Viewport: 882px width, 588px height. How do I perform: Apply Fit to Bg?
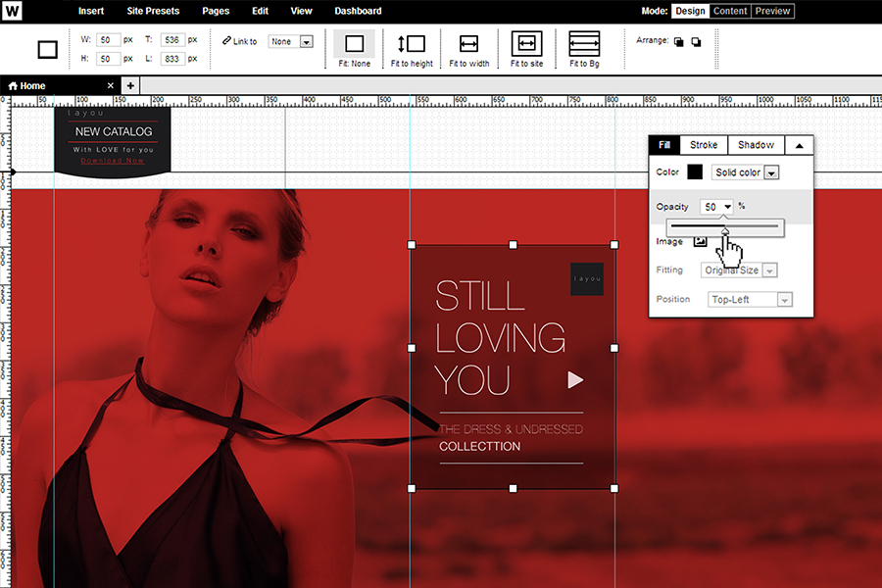pyautogui.click(x=584, y=44)
